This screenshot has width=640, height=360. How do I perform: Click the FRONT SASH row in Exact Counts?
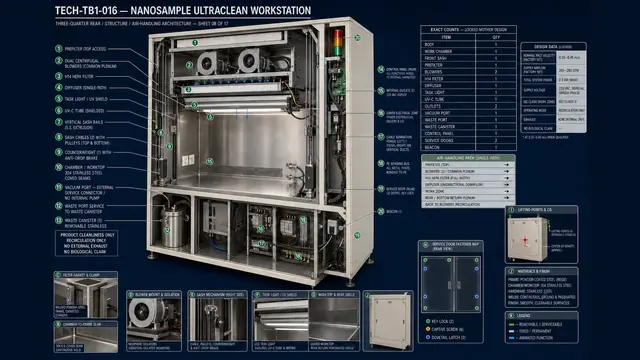pyautogui.click(x=468, y=58)
